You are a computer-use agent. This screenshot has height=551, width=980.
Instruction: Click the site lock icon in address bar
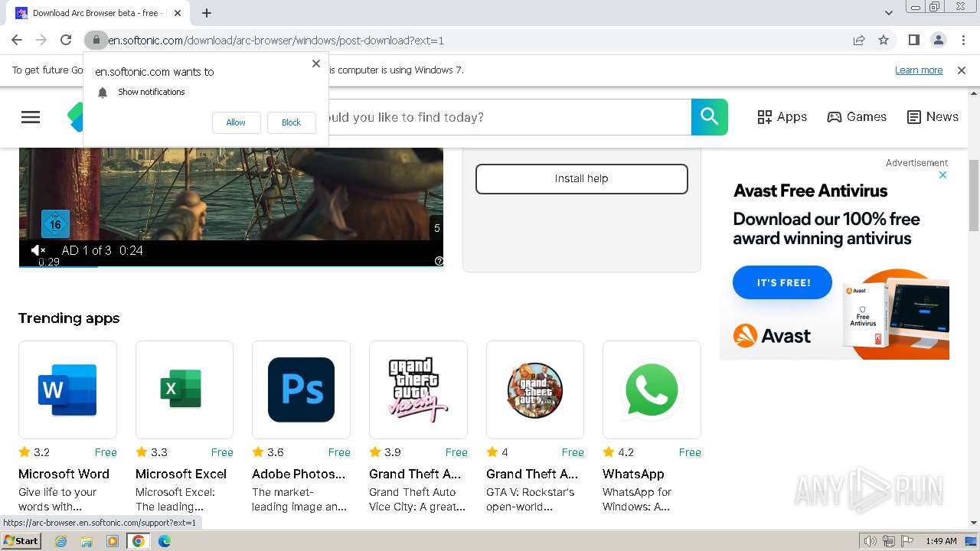tap(96, 40)
